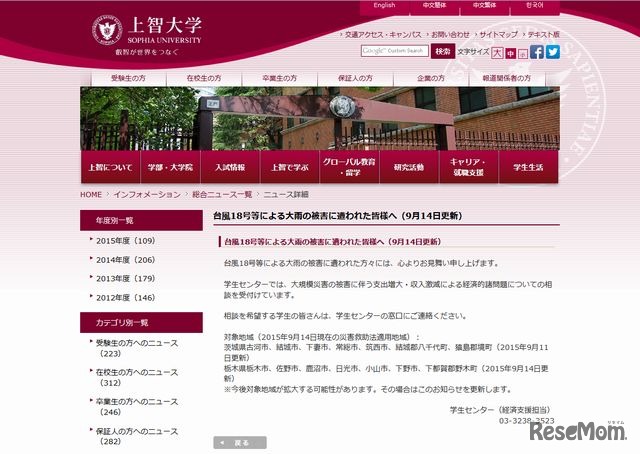This screenshot has width=640, height=454.
Task: Open 2013年度（179）news list
Action: tap(126, 279)
